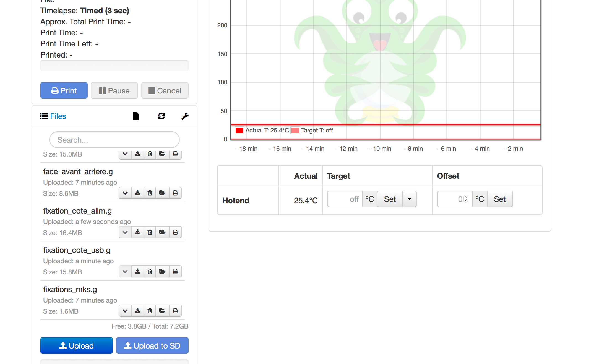Click the Files panel heading
Viewport: 599px width, 364px height.
58,116
